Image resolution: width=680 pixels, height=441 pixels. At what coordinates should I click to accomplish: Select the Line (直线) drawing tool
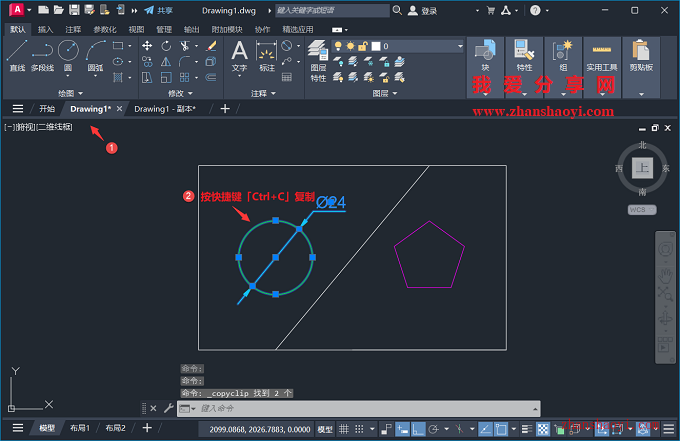point(17,56)
